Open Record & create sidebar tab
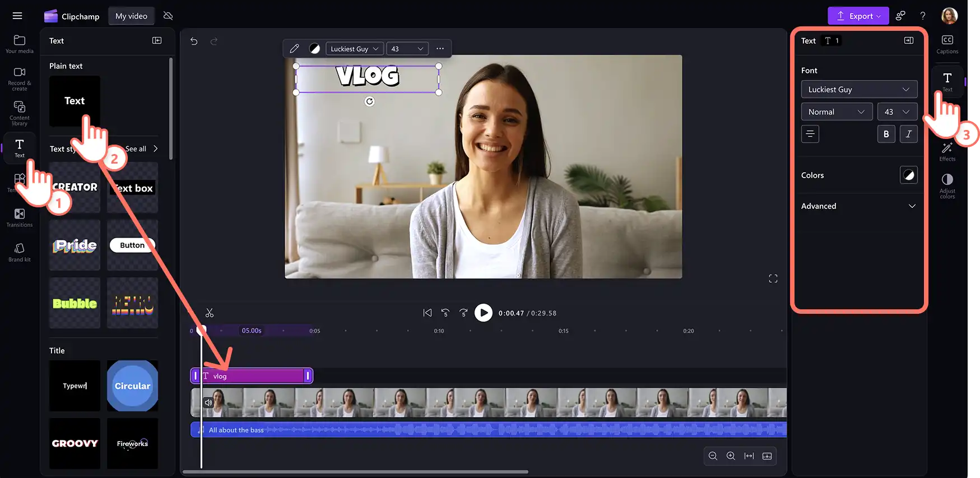This screenshot has height=478, width=980. [20, 78]
